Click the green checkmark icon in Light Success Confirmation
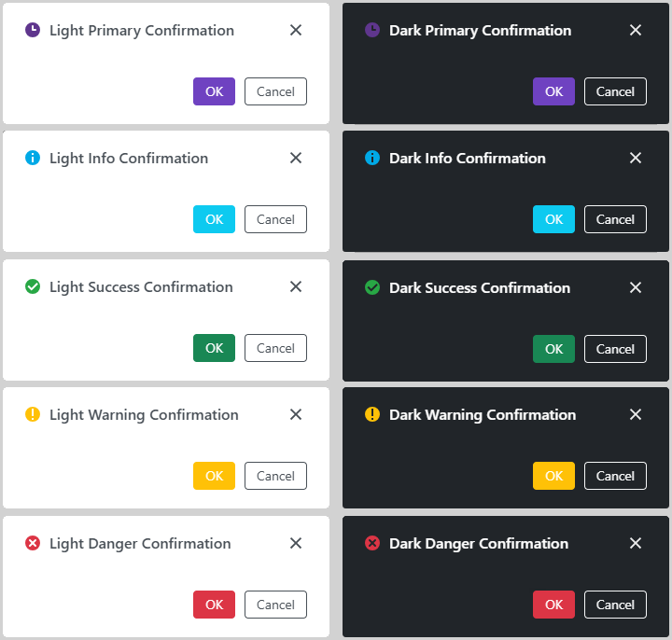The image size is (672, 640). [33, 286]
